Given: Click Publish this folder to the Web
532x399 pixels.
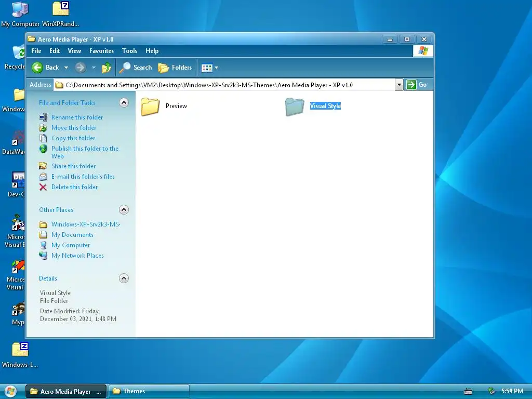Looking at the screenshot, I should pos(85,152).
